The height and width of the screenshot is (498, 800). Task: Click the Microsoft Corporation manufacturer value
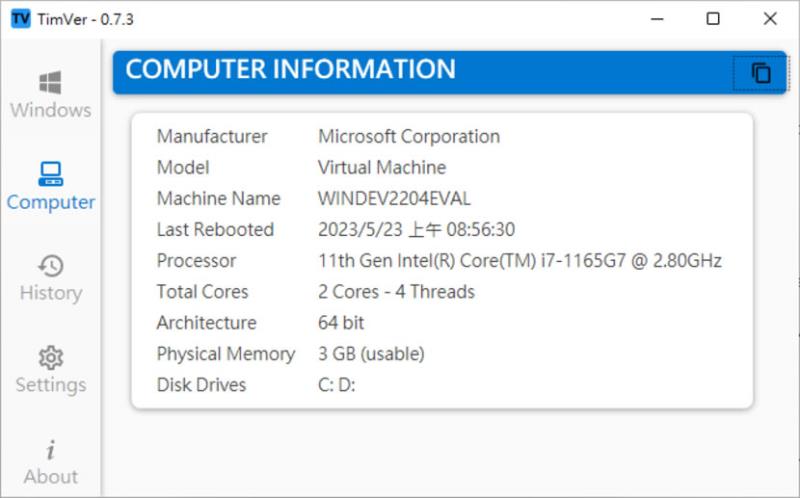tap(409, 137)
